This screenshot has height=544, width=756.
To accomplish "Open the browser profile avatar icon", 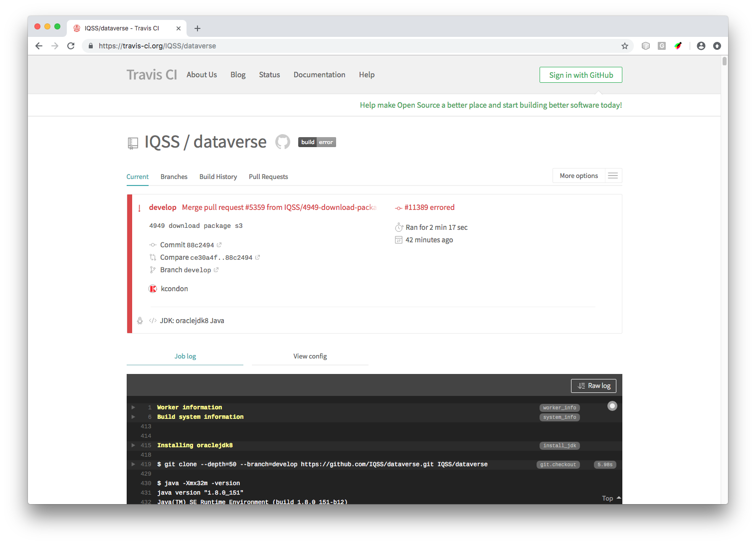I will click(701, 46).
